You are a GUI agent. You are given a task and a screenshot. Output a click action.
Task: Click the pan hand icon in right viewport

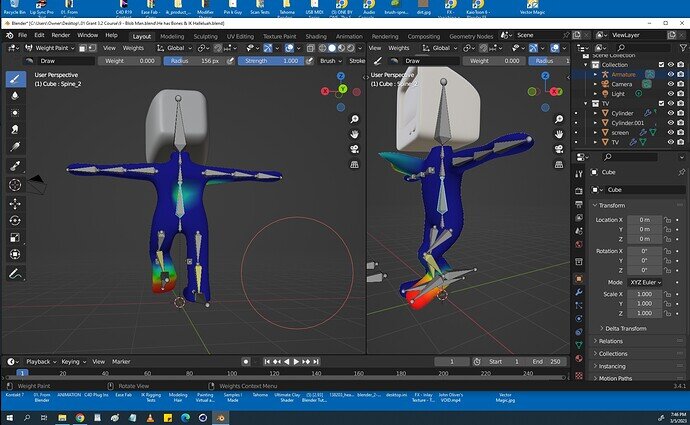click(x=559, y=134)
